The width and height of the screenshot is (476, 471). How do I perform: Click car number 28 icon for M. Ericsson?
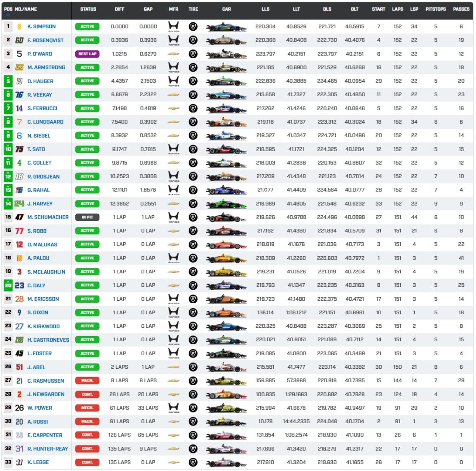point(20,299)
